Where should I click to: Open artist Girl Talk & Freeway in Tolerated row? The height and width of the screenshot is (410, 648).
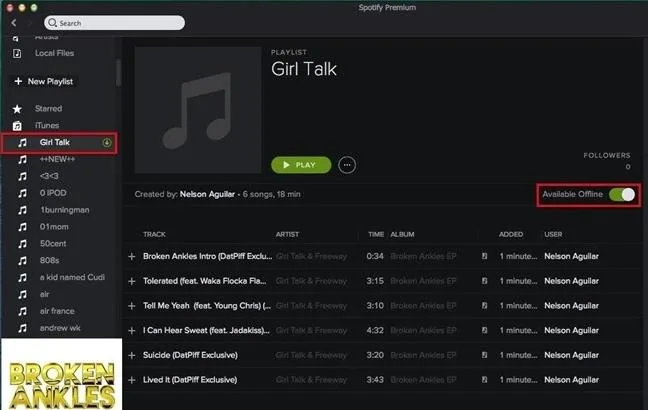coord(311,281)
